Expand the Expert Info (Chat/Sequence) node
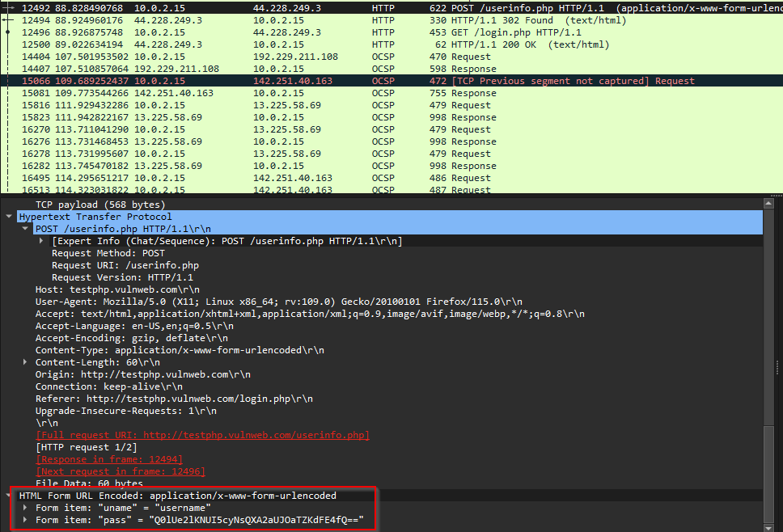Viewport: 783px width, 532px height. point(42,241)
